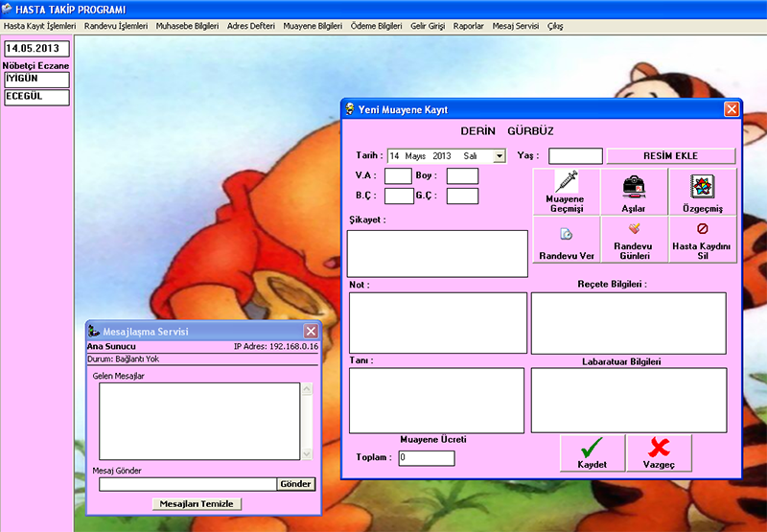Click the G.Ç input field

[462, 196]
